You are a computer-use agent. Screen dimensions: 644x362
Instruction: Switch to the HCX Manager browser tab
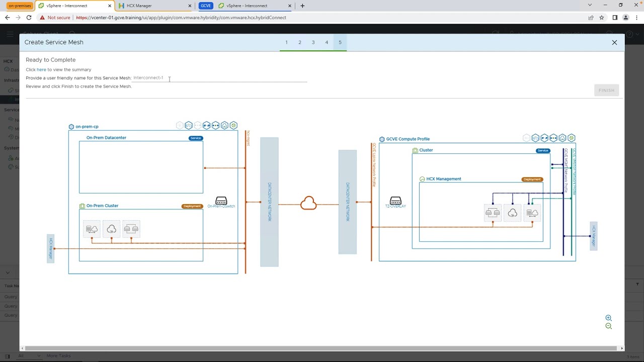click(154, 6)
